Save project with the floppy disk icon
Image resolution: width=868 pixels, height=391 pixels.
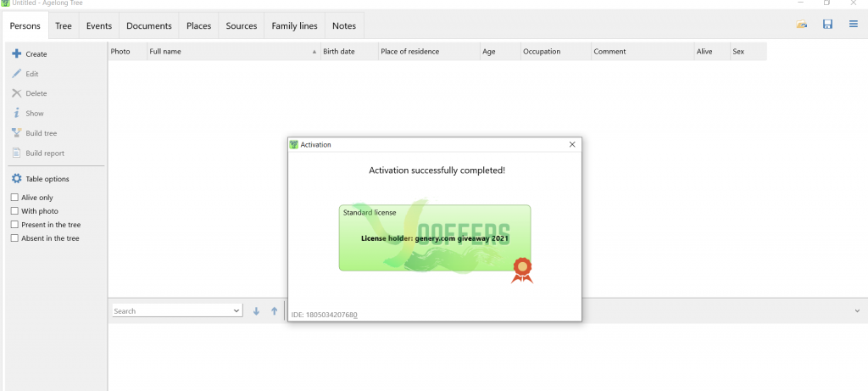[827, 25]
